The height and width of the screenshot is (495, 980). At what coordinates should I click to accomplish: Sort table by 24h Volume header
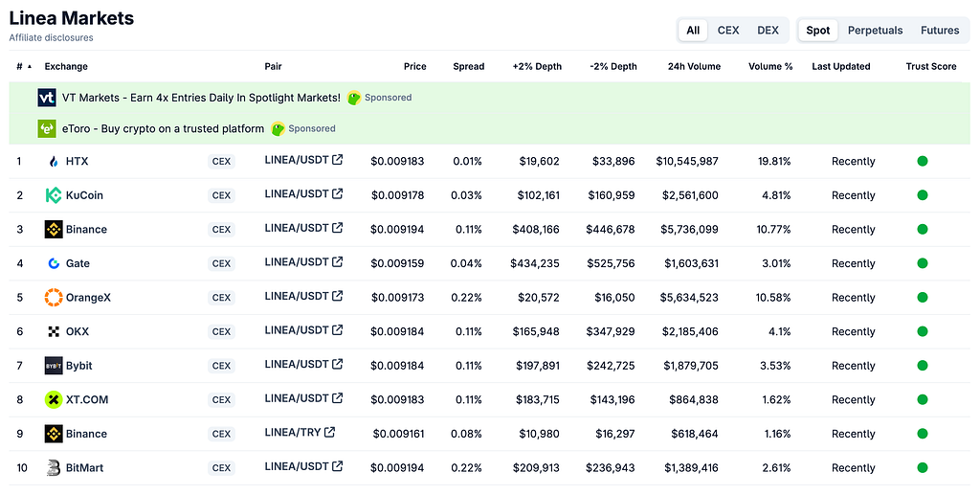[x=694, y=66]
